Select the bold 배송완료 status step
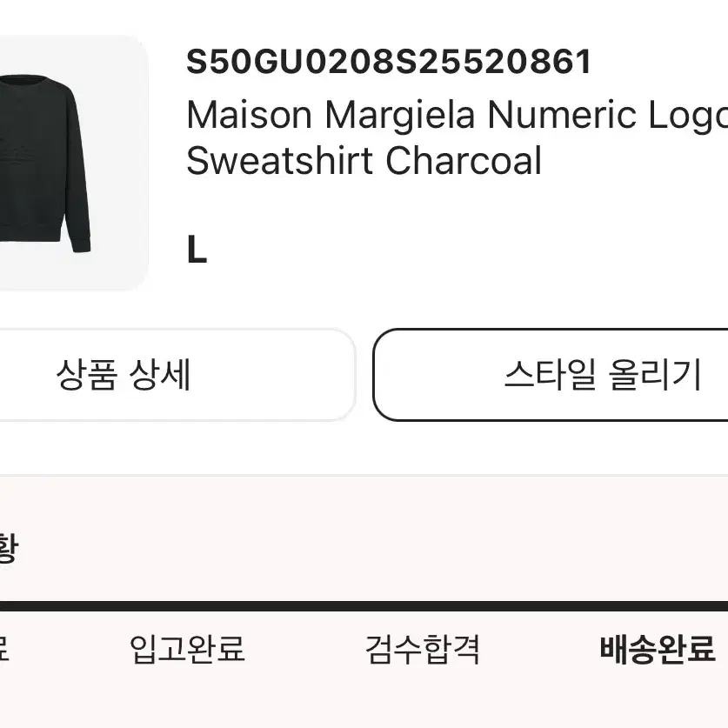 (658, 649)
